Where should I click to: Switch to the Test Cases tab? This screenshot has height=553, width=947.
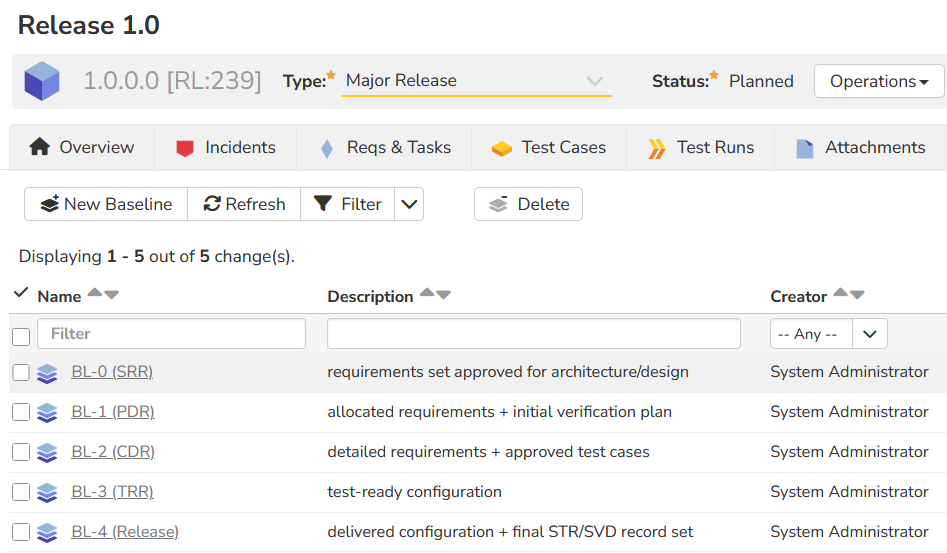coord(548,147)
